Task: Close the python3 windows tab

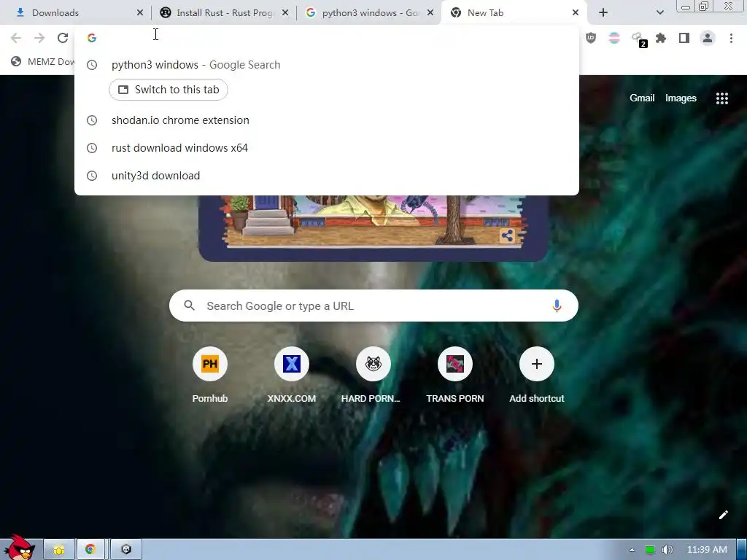Action: click(430, 13)
